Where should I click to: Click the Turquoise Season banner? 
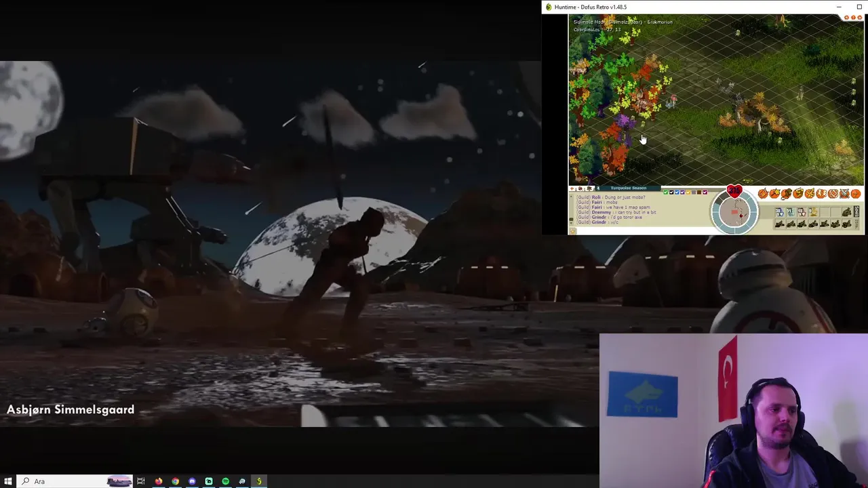[x=629, y=188]
